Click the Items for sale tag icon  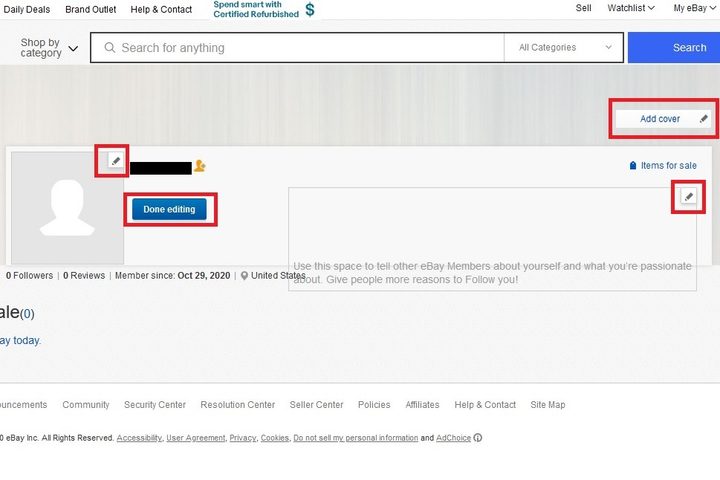pyautogui.click(x=633, y=165)
